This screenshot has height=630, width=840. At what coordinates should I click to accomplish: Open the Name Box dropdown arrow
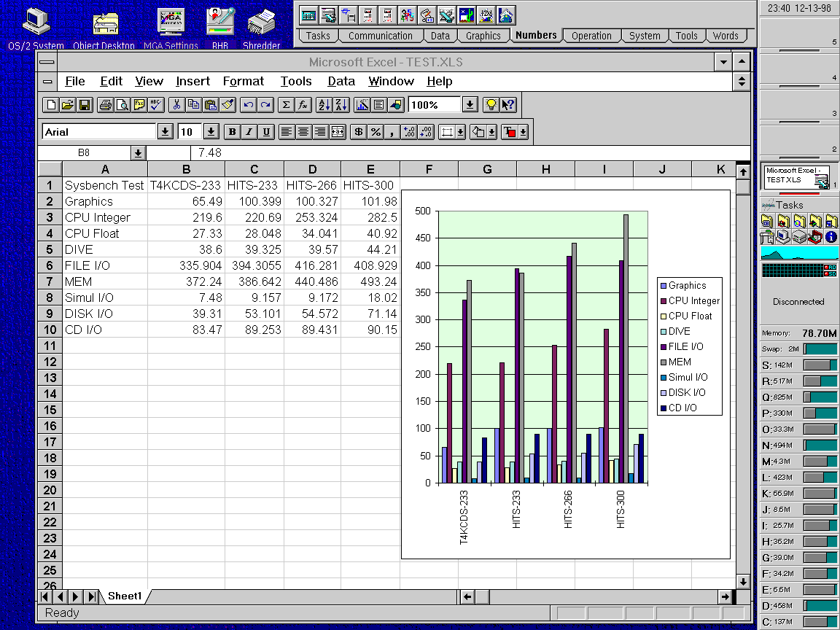pos(138,153)
